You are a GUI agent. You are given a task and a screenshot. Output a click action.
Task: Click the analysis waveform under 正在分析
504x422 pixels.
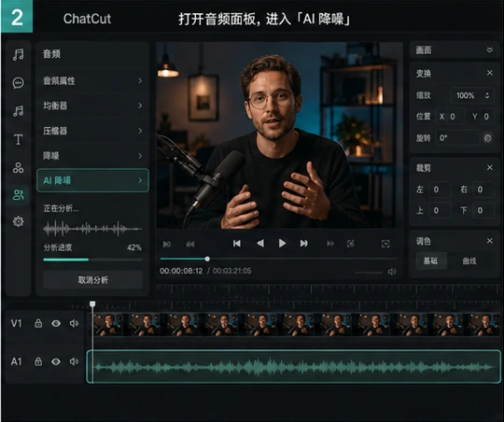tap(92, 229)
